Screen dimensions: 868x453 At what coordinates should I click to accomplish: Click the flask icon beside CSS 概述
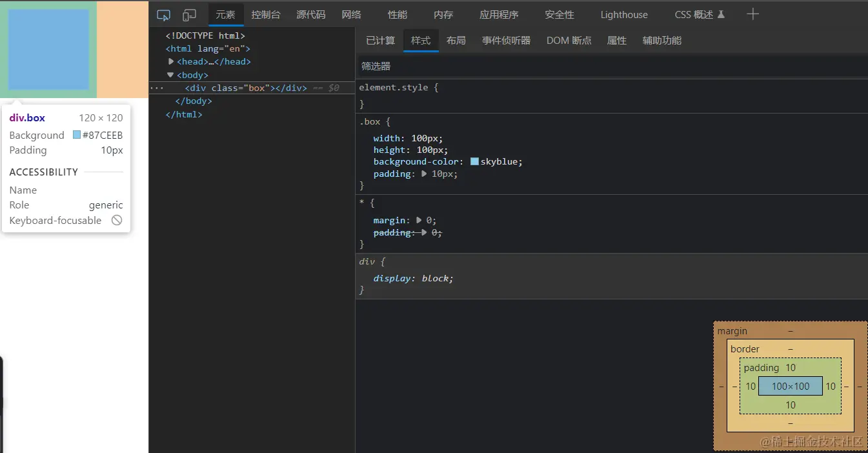coord(722,14)
